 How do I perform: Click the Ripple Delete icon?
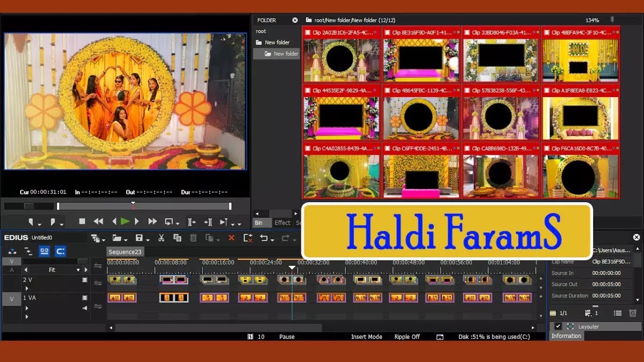[x=248, y=238]
